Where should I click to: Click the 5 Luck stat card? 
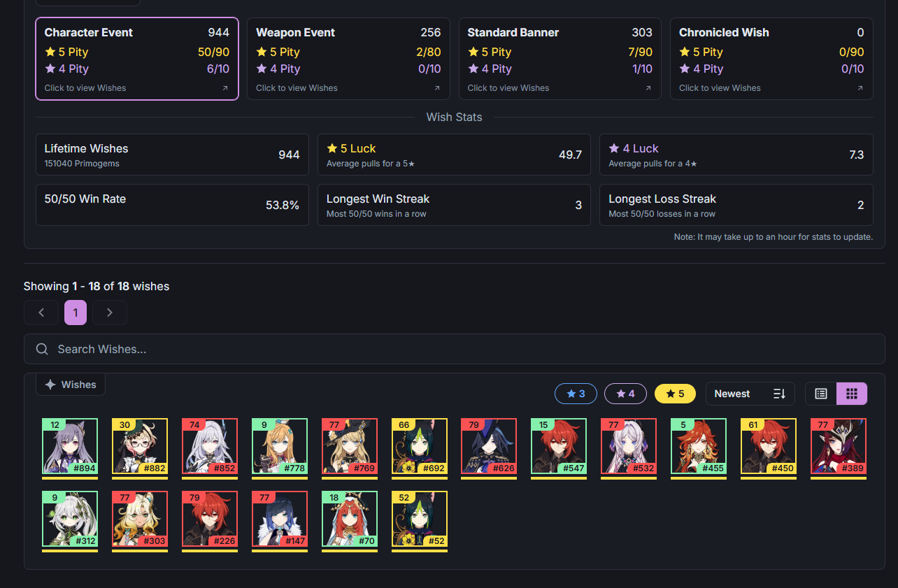[454, 155]
